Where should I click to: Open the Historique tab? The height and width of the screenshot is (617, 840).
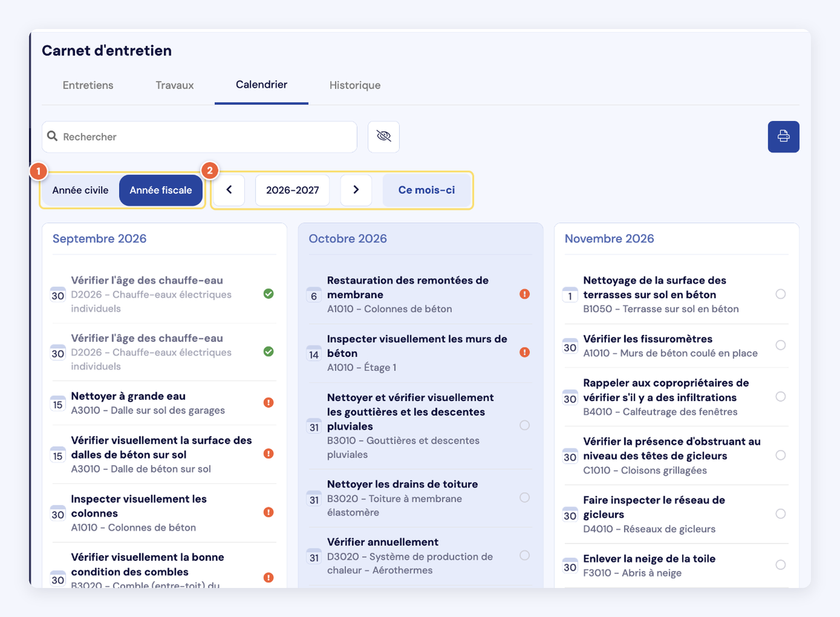point(355,85)
